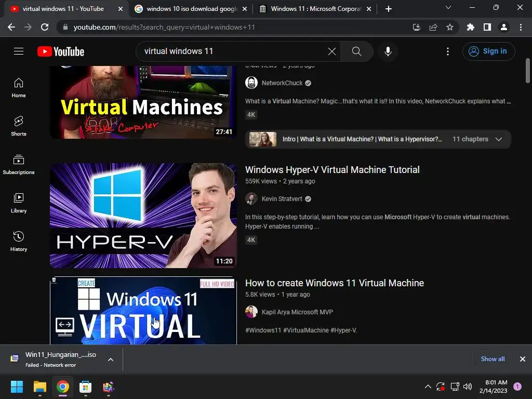This screenshot has width=532, height=399.
Task: Click the install app icon in address bar
Action: [416, 27]
